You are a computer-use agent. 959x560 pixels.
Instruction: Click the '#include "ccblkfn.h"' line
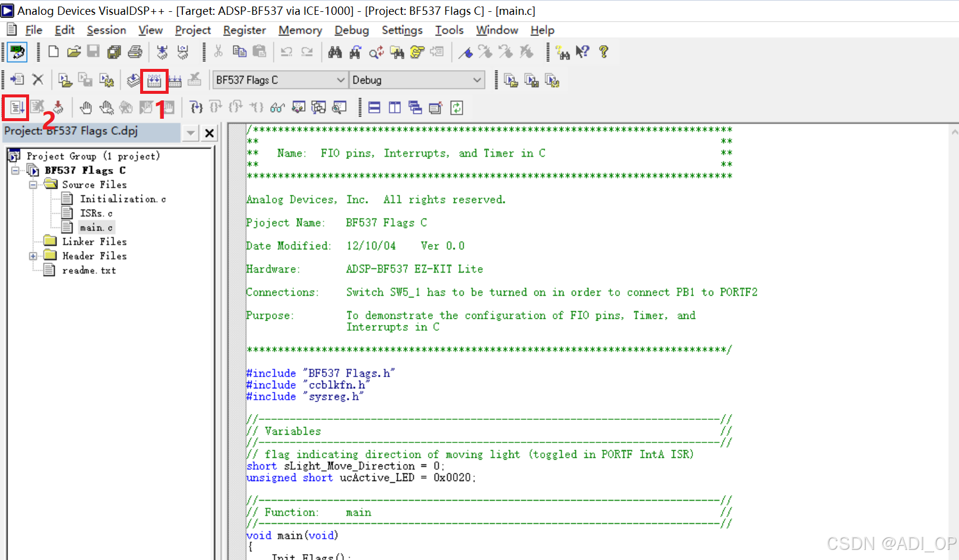[308, 385]
